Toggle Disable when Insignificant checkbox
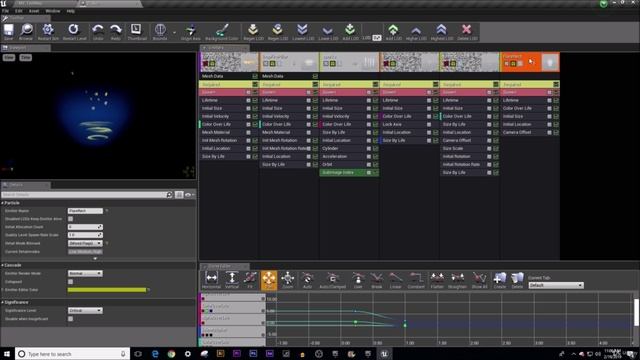The width and height of the screenshot is (640, 360). pos(70,319)
